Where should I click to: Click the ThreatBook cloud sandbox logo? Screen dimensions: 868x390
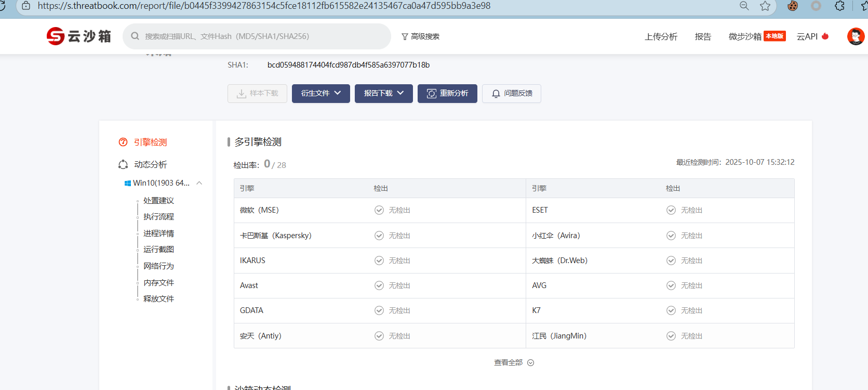[78, 36]
